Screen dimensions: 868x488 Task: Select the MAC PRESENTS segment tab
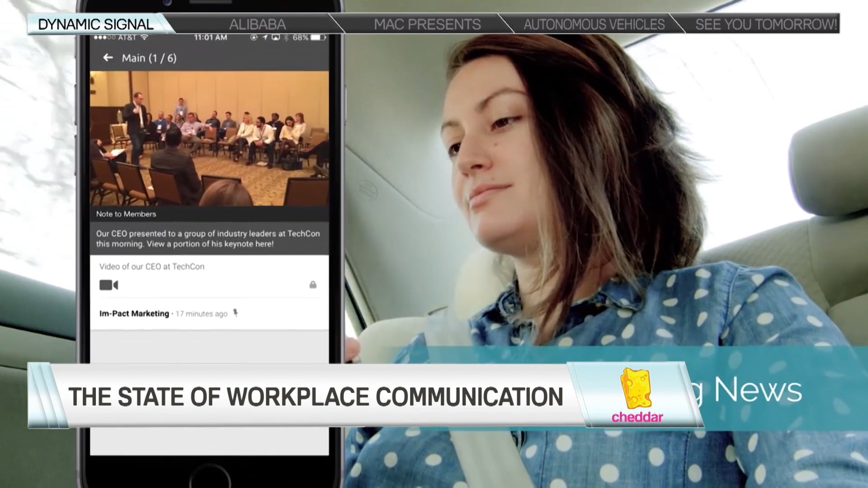427,24
